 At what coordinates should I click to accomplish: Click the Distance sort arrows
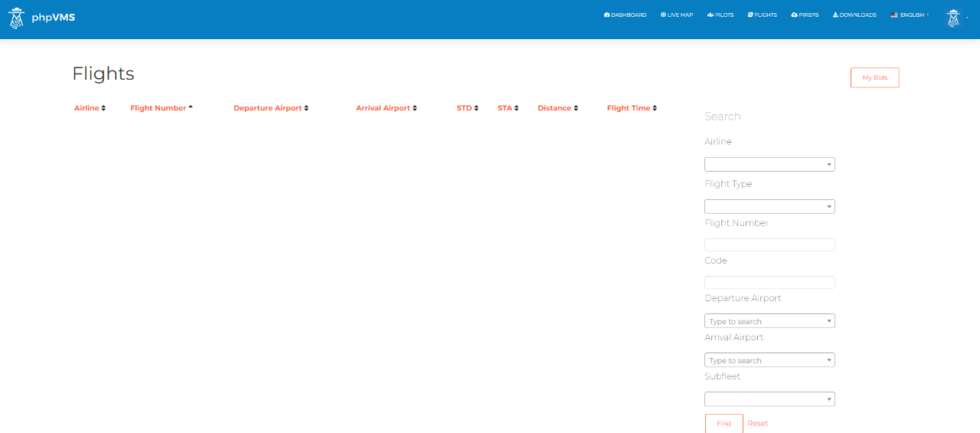pyautogui.click(x=576, y=108)
